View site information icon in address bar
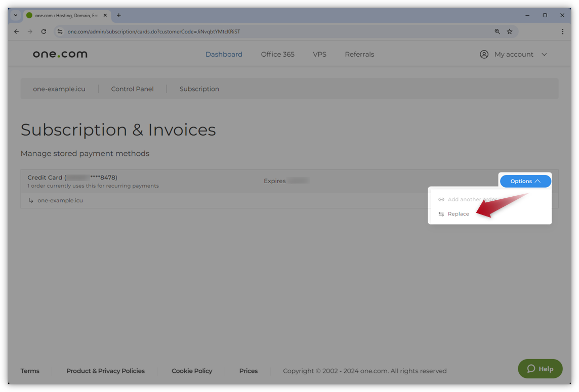The image size is (579, 392). click(x=60, y=31)
